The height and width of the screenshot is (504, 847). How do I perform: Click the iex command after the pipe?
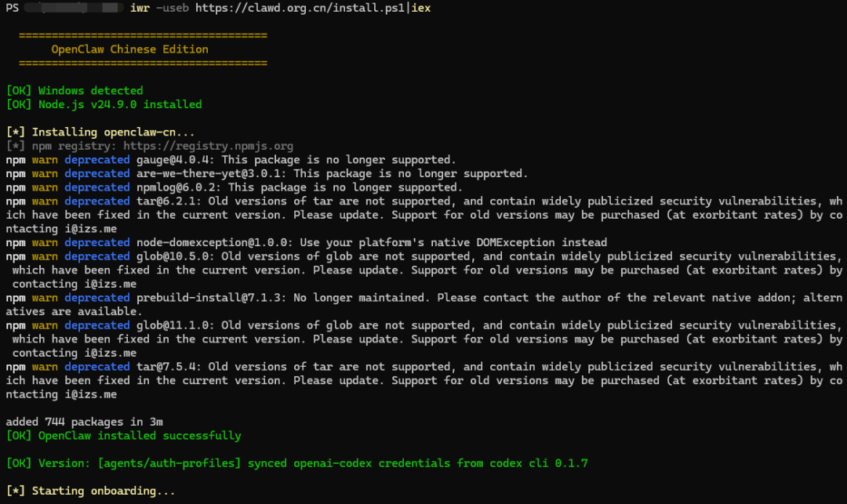[421, 8]
